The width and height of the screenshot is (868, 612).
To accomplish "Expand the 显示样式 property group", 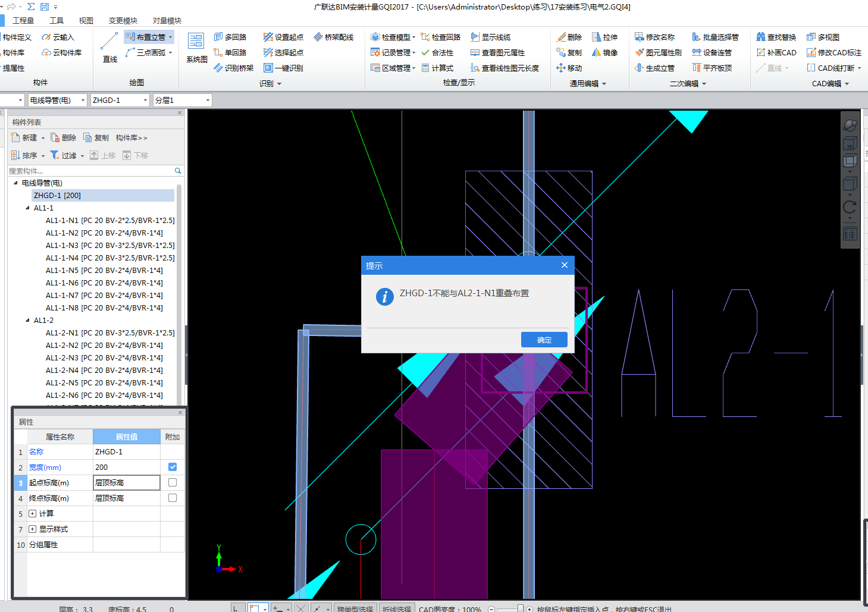I will tap(33, 529).
